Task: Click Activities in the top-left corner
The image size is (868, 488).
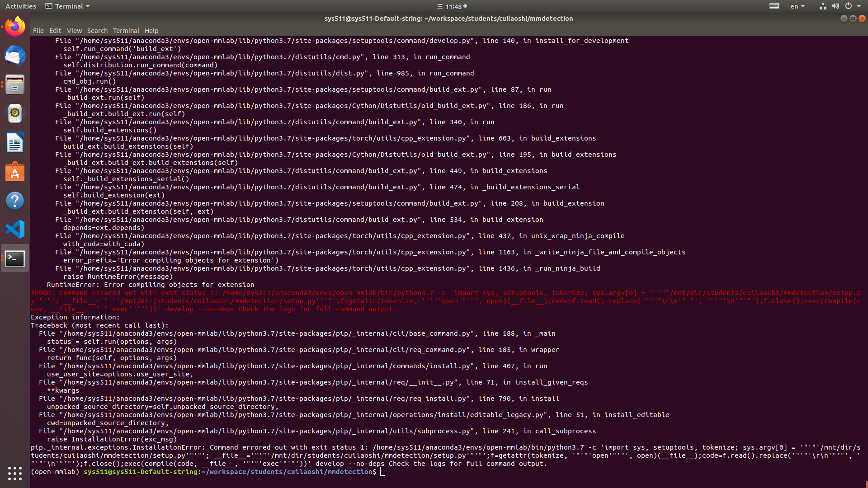Action: click(x=21, y=6)
